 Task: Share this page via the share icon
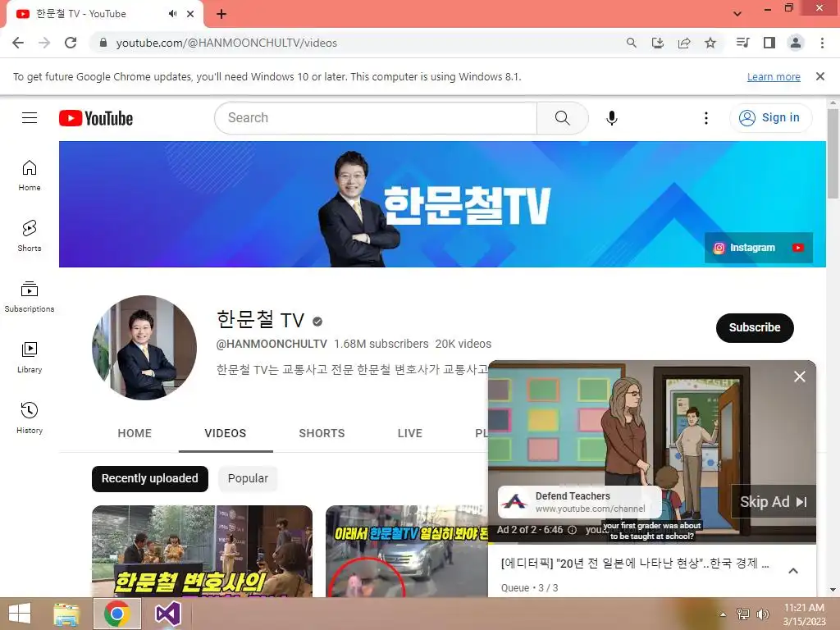(684, 43)
